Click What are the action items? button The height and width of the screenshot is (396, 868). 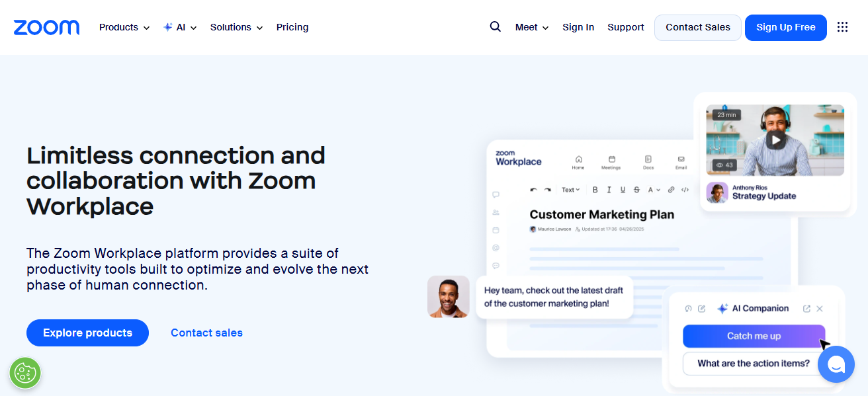point(754,364)
